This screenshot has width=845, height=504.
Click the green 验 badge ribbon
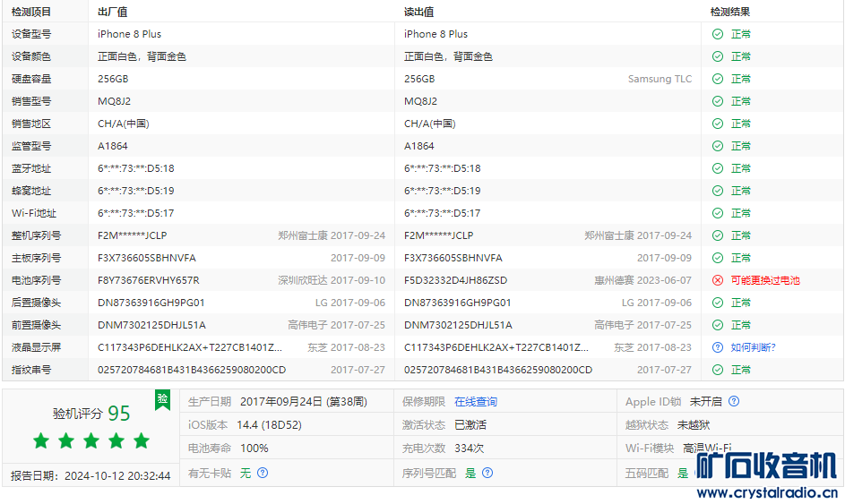click(162, 399)
